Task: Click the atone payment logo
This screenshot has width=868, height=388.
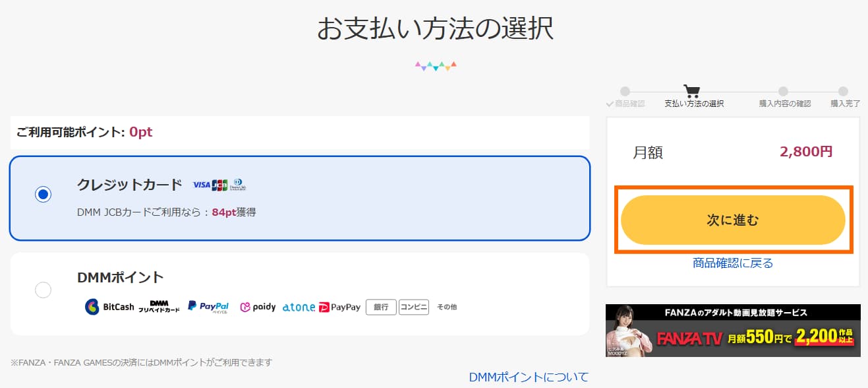Action: tap(298, 307)
